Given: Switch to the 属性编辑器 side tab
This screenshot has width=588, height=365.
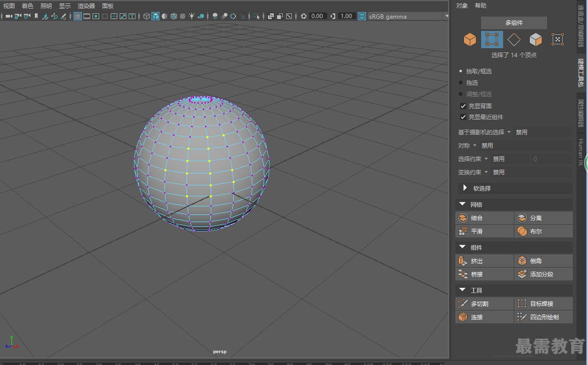Looking at the screenshot, I should (x=581, y=112).
